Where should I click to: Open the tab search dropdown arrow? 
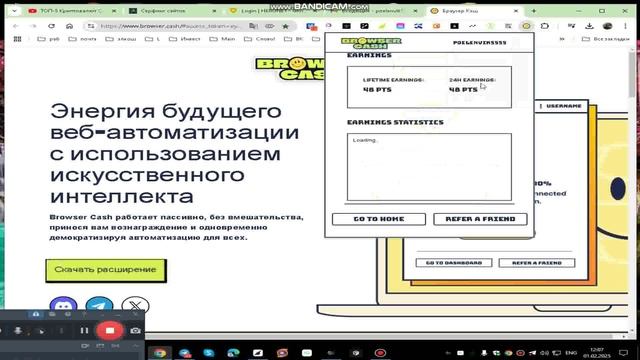14,11
